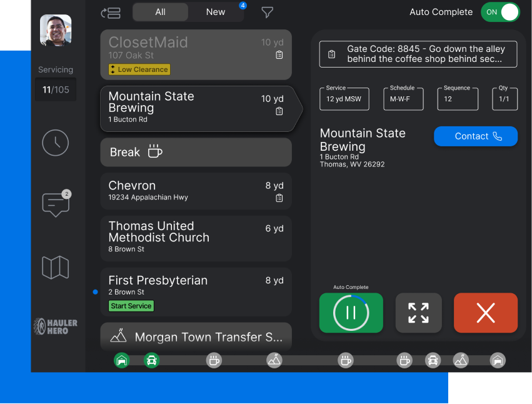
Task: Click the blue dot beside First Presbyterian
Action: point(96,292)
